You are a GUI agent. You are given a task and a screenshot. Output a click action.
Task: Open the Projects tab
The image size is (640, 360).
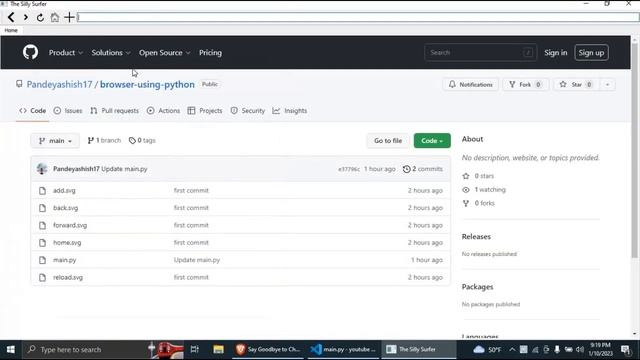[205, 111]
